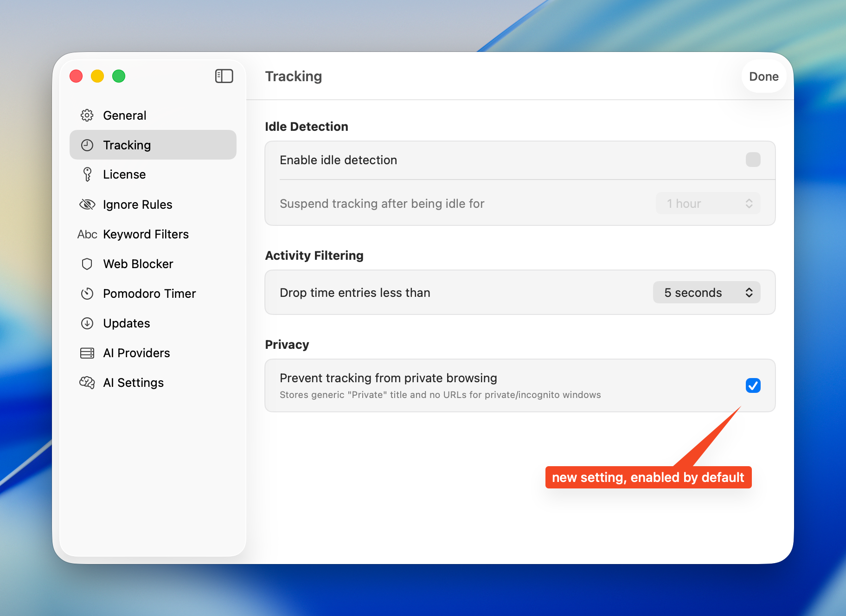Viewport: 846px width, 616px height.
Task: Enable the idle detection checkbox
Action: click(753, 160)
